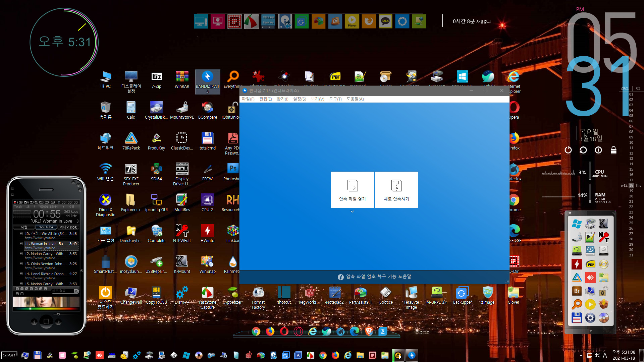Click the FastStone Capture desktop icon

[x=207, y=298]
